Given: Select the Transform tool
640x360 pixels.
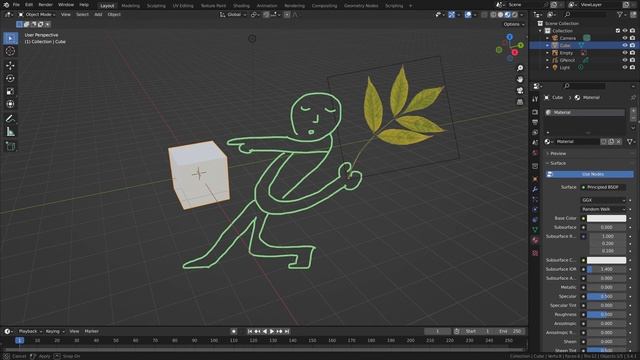Looking at the screenshot, I should click(x=10, y=104).
